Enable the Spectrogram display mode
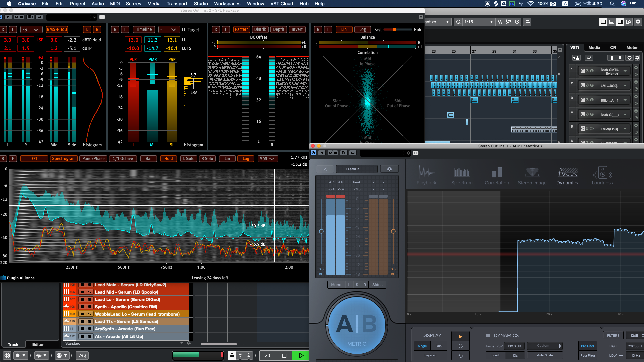Image resolution: width=644 pixels, height=362 pixels. [x=64, y=159]
